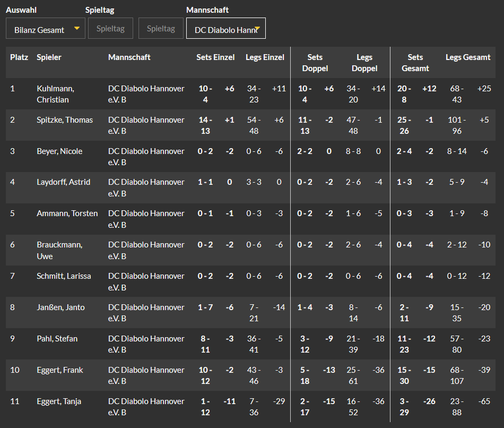Image resolution: width=504 pixels, height=428 pixels.
Task: Select player Pahl, Stefan
Action: [x=57, y=339]
